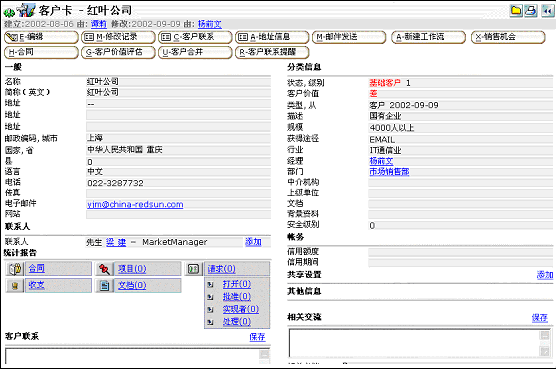Image resolution: width=556 pixels, height=369 pixels.
Task: Open C-客户联系 customer contacts
Action: click(195, 37)
